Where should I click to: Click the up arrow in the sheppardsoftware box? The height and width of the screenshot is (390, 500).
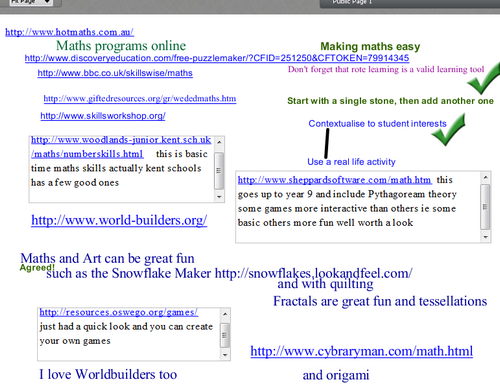(485, 177)
